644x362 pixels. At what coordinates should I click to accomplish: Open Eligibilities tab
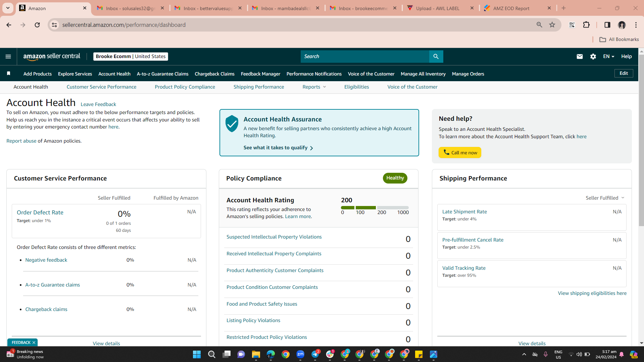(356, 87)
